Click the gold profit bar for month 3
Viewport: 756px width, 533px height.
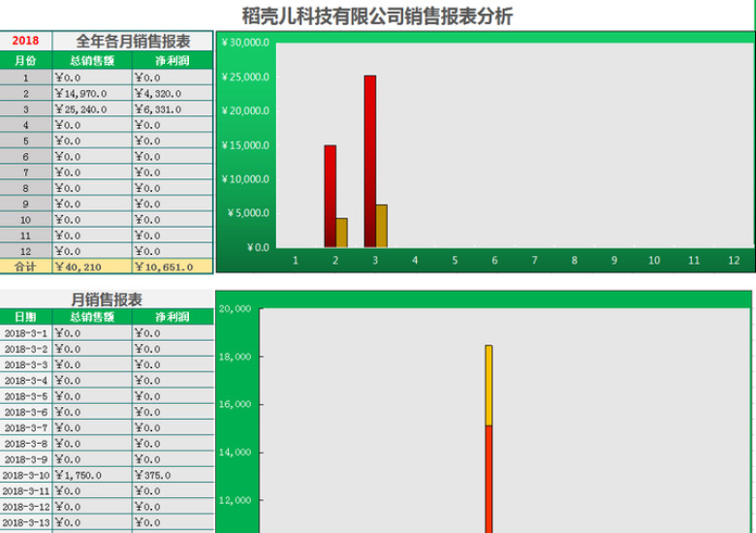coord(381,226)
